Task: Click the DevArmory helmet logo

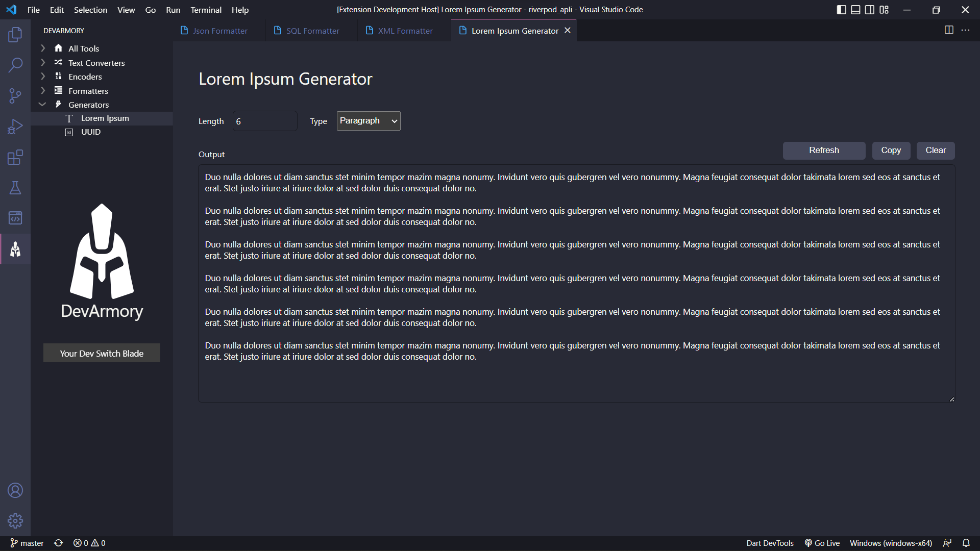Action: click(102, 251)
